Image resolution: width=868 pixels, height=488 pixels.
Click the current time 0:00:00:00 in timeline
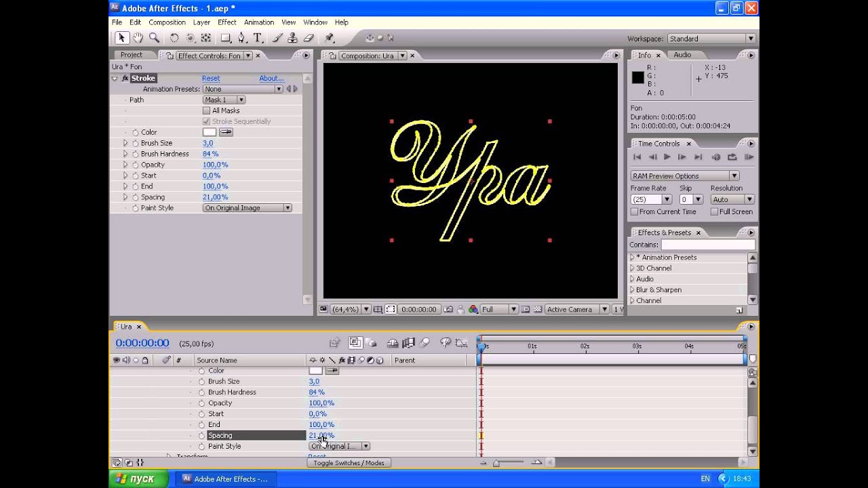tap(142, 343)
